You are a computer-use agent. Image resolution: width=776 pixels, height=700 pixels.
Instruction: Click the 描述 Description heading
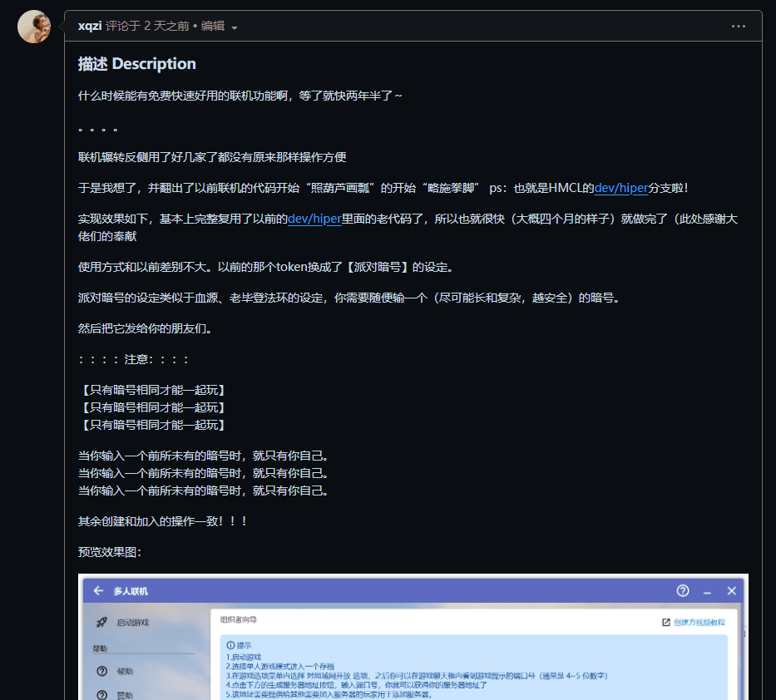[137, 64]
